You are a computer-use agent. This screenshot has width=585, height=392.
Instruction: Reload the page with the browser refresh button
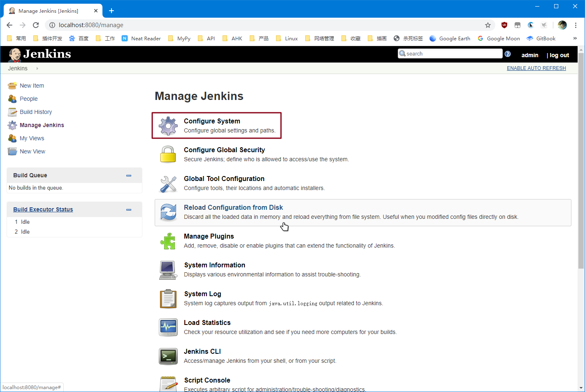tap(36, 25)
